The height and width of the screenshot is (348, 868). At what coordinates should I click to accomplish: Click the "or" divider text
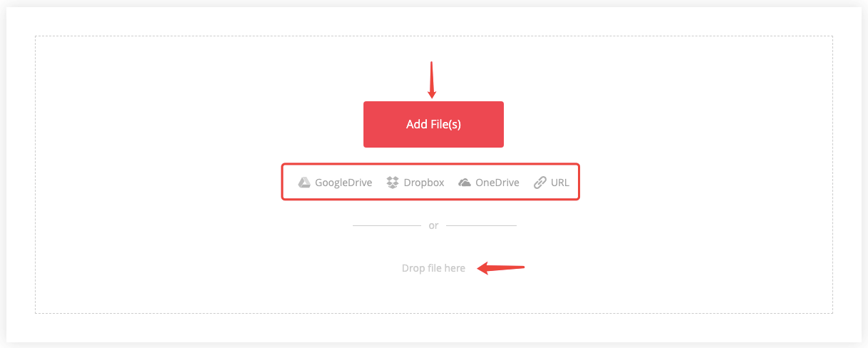pyautogui.click(x=433, y=225)
